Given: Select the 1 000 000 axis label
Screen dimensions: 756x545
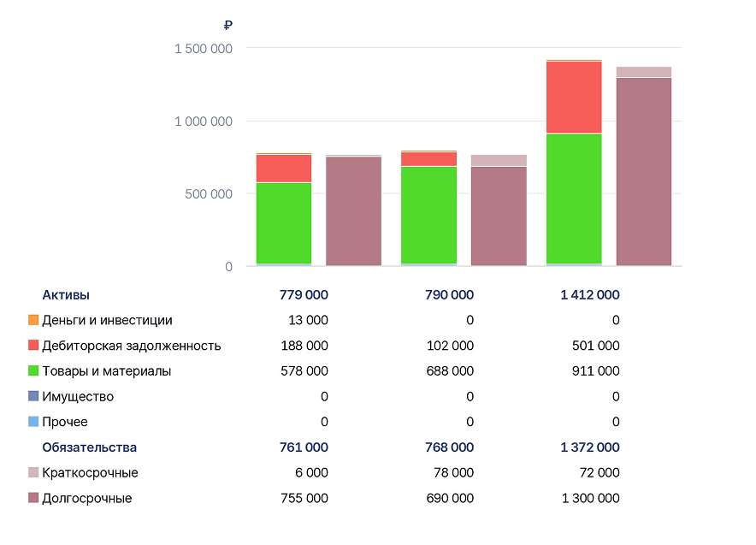Looking at the screenshot, I should (x=204, y=121).
